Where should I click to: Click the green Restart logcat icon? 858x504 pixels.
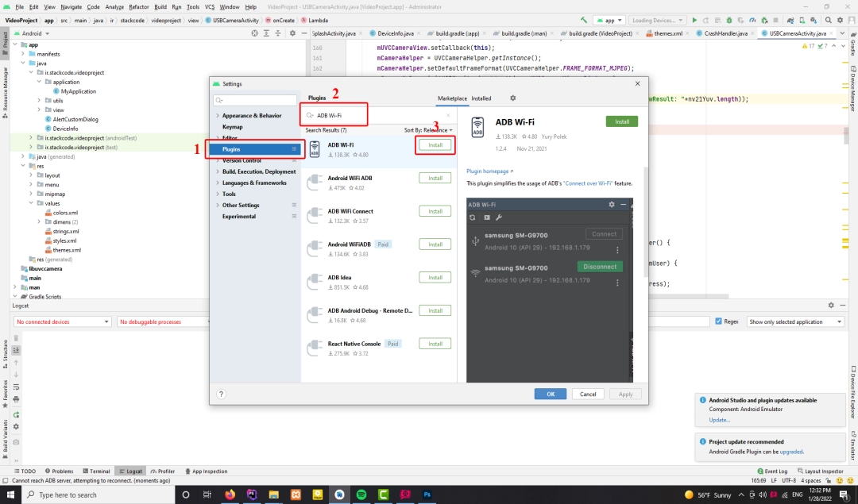coord(16,415)
